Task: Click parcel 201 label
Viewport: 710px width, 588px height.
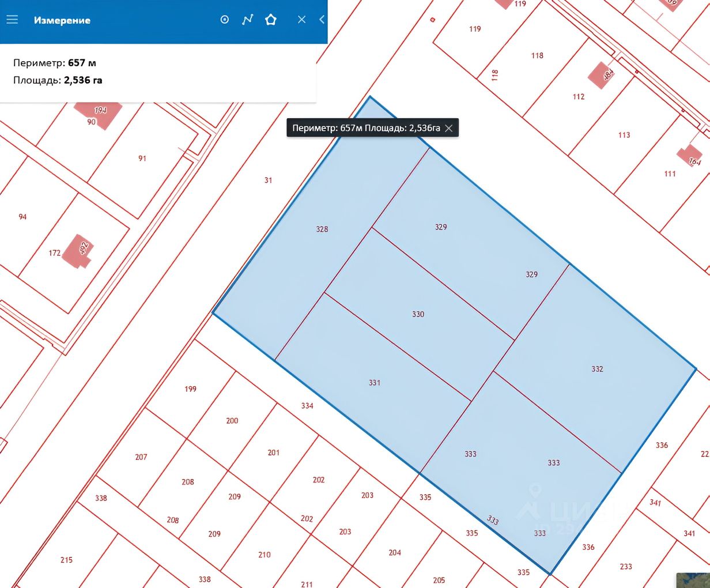Action: (274, 453)
